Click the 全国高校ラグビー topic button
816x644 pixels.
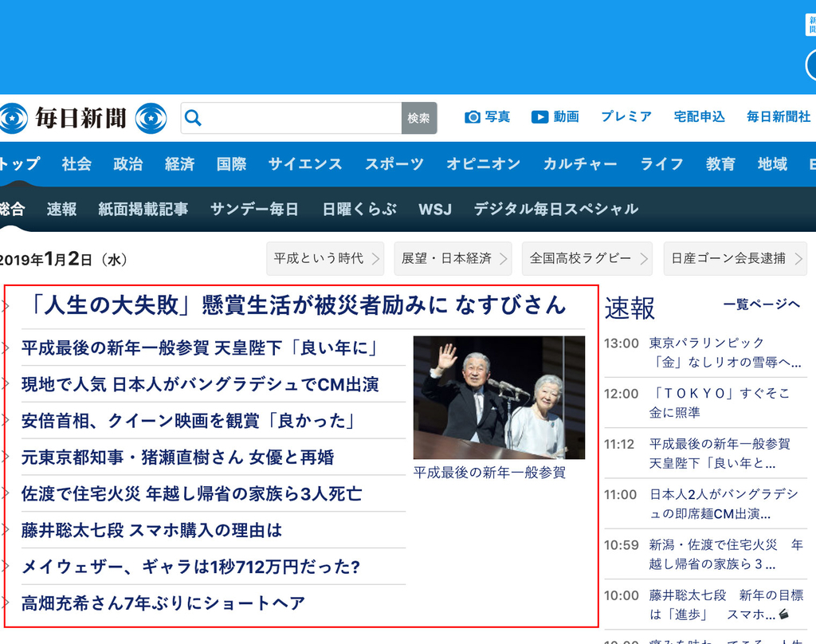pos(587,258)
